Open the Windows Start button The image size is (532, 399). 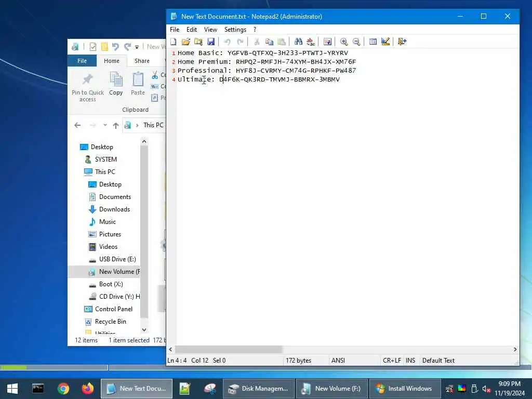(12, 389)
